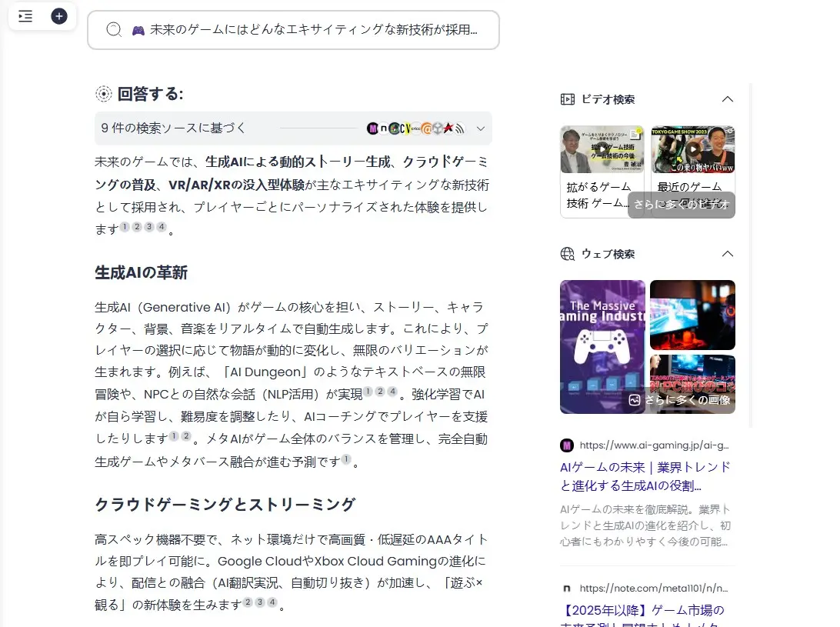Open AIゲームの未来 article link

click(645, 476)
